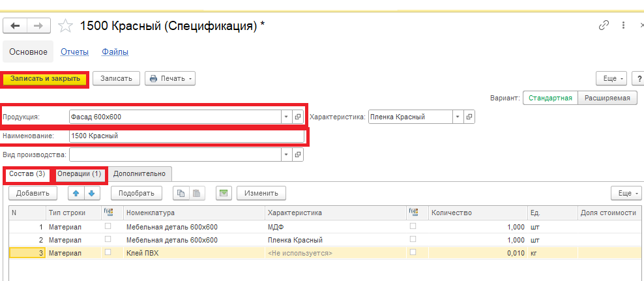Tick quantity formula checkbox in Пленка Красный row

(x=413, y=239)
